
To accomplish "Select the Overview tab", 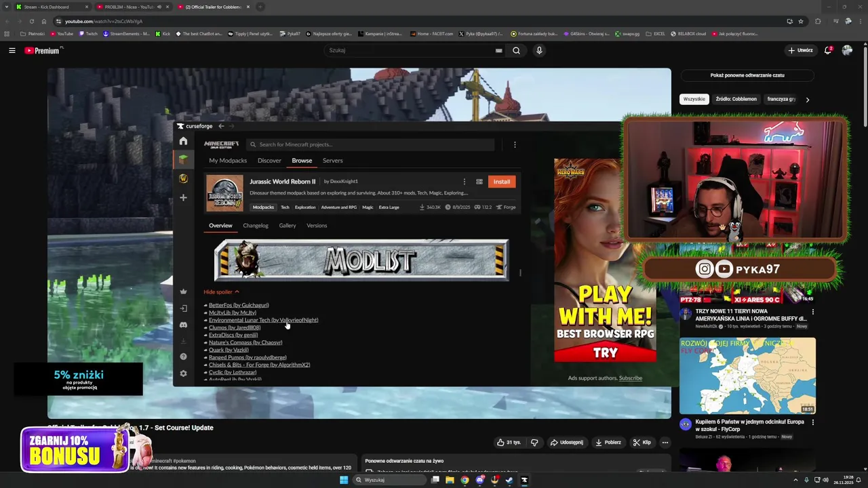I will [220, 226].
